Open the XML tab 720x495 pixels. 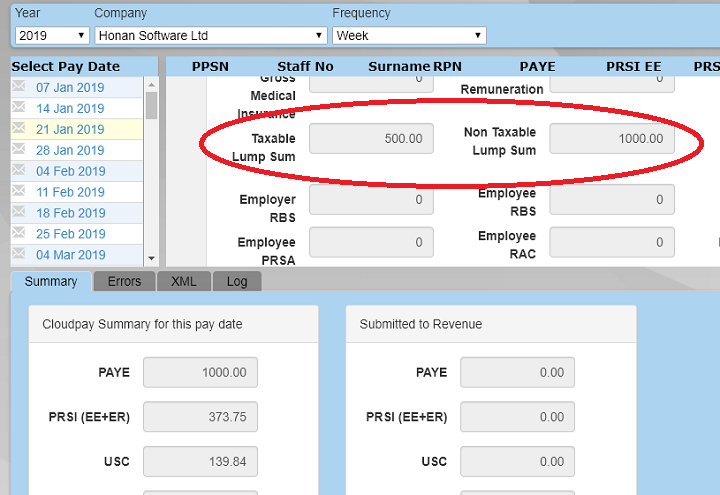[184, 282]
